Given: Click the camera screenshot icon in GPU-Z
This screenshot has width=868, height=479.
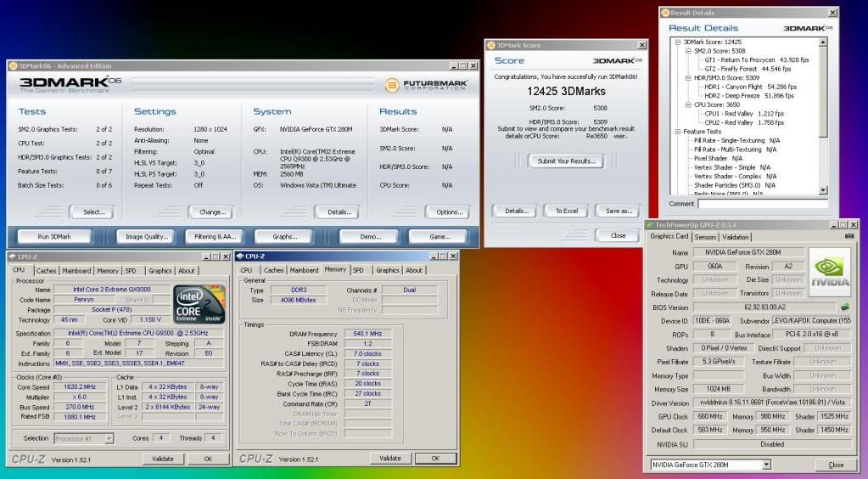Looking at the screenshot, I should point(849,236).
